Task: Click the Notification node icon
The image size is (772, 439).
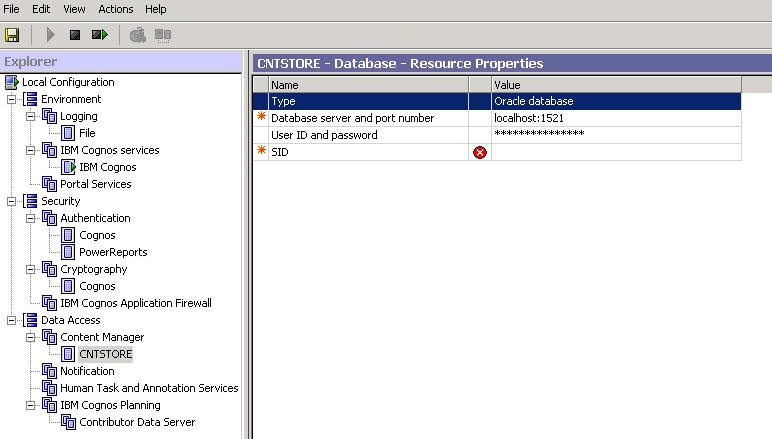Action: click(49, 371)
